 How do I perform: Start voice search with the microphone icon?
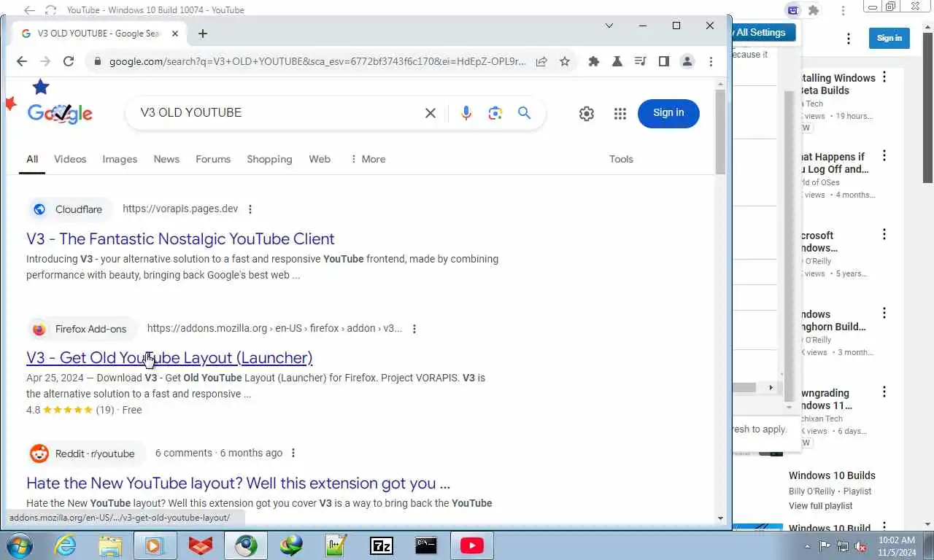466,113
